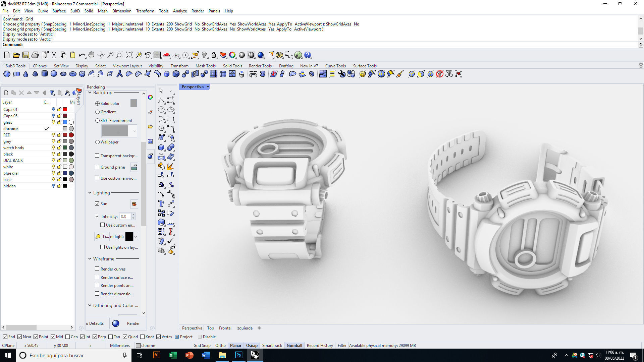This screenshot has width=644, height=362.
Task: Open the Render menu
Action: [x=198, y=11]
